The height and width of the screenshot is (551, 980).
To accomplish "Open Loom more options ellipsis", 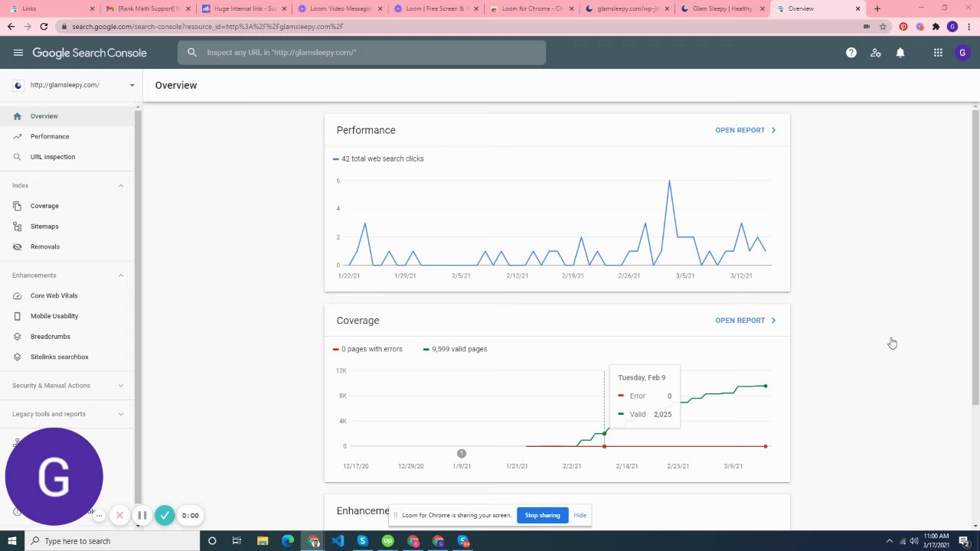I will click(99, 515).
